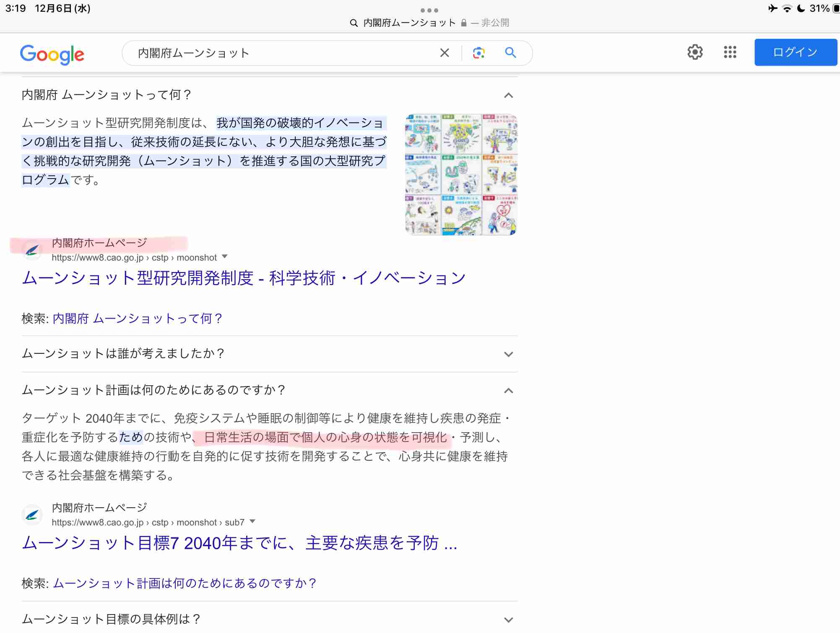
Task: Tap the date 12月6日 (水)
Action: pos(63,8)
